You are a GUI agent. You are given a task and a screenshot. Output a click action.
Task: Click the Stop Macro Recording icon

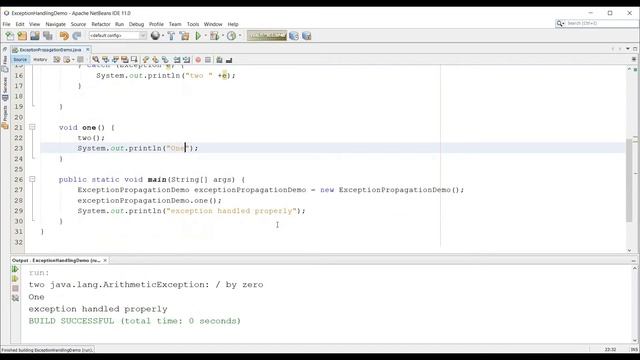pos(208,60)
